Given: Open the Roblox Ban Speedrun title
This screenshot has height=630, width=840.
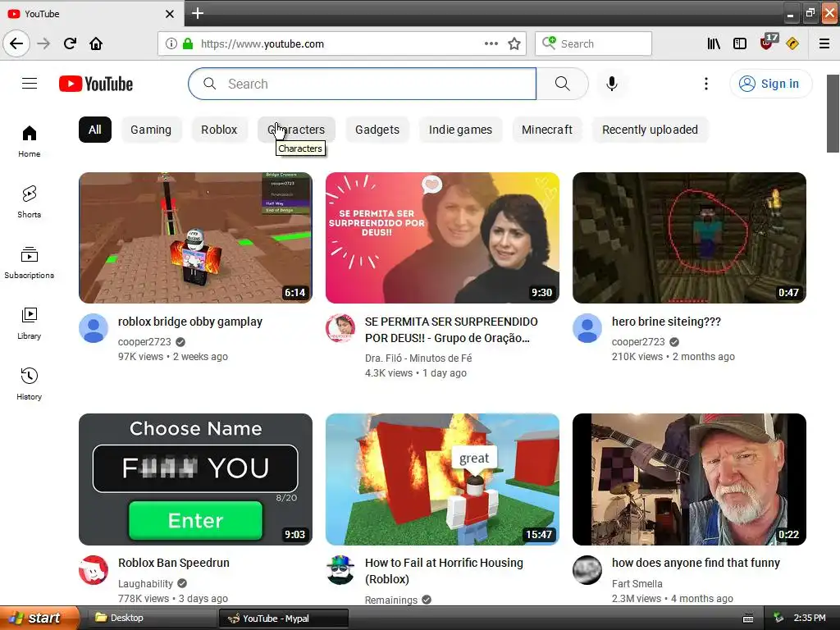Looking at the screenshot, I should pos(174,563).
